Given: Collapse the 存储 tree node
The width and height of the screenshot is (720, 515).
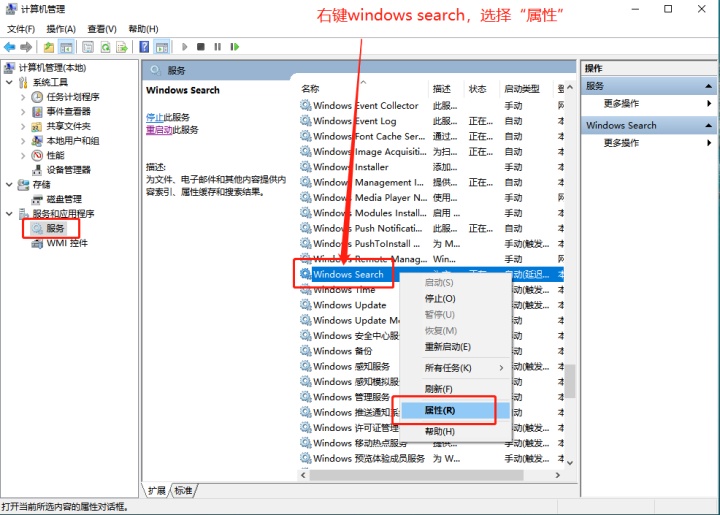Looking at the screenshot, I should (9, 185).
